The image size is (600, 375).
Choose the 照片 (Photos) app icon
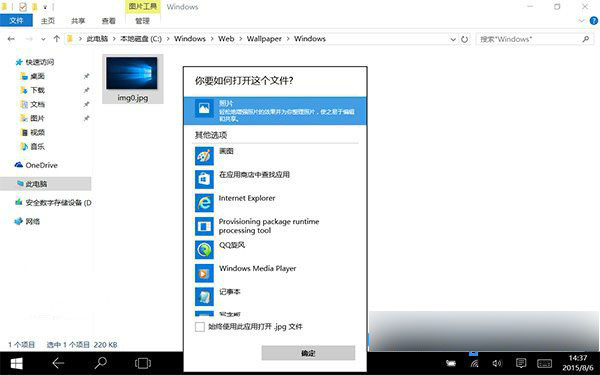coord(204,109)
